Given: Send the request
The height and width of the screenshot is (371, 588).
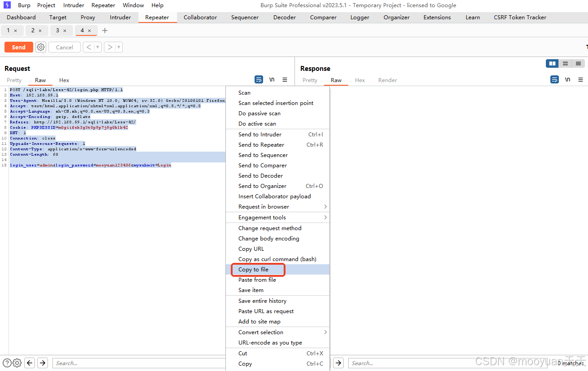Looking at the screenshot, I should point(18,47).
